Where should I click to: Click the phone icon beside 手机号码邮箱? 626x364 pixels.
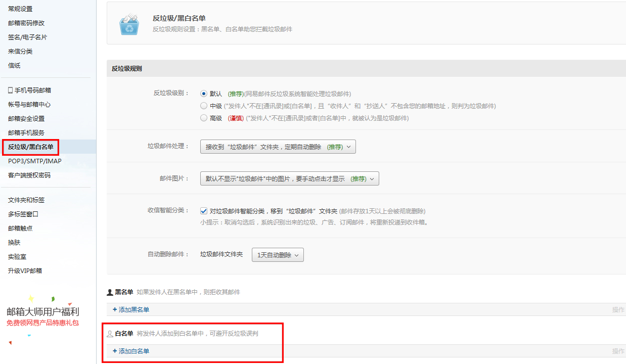(x=10, y=90)
